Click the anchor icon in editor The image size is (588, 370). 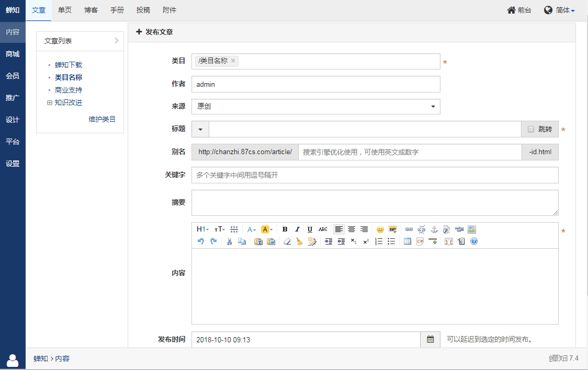click(434, 229)
